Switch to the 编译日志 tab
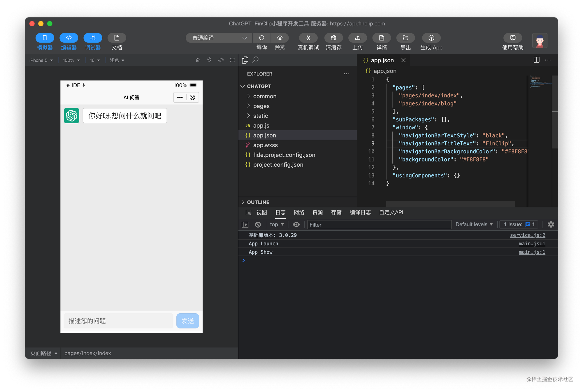 [360, 212]
